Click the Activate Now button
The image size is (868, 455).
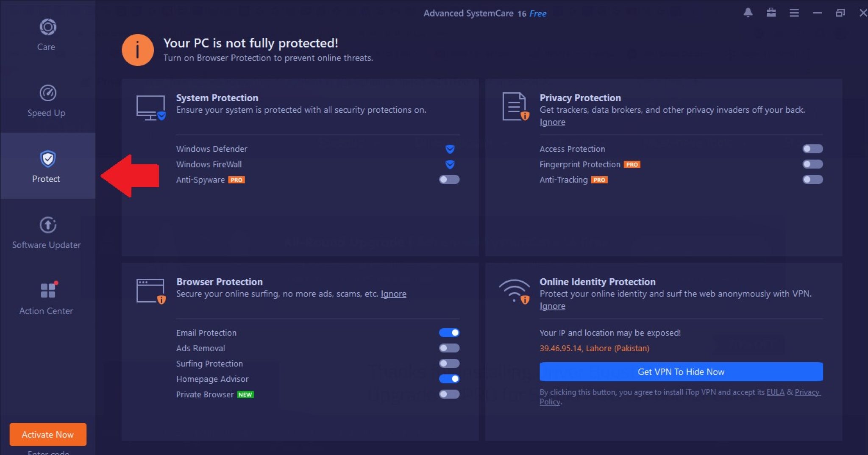(x=47, y=434)
